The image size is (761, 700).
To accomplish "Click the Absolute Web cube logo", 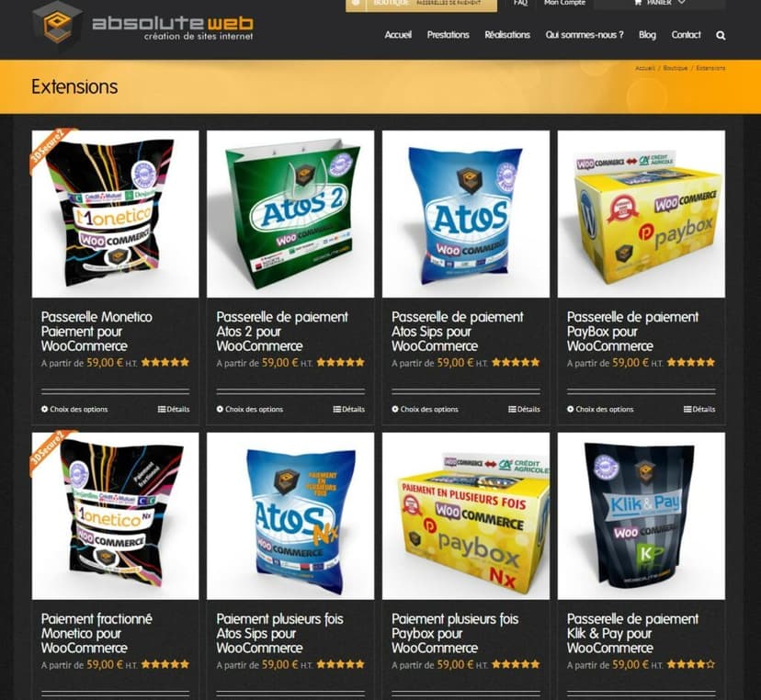I will point(57,24).
